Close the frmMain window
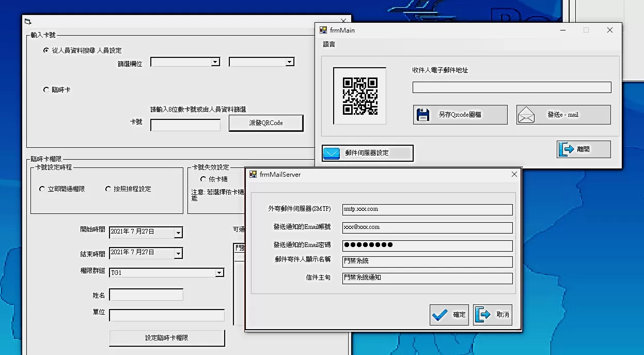This screenshot has width=644, height=355. pyautogui.click(x=610, y=30)
